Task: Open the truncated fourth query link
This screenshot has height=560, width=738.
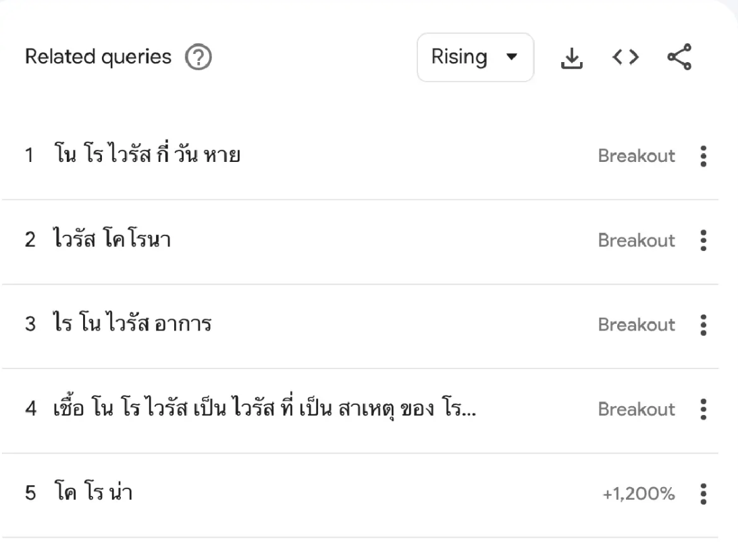Action: pos(265,408)
